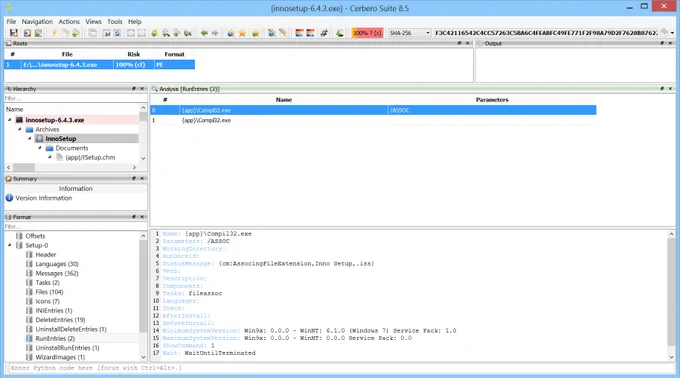Click the yellow star bookmark icon

(x=242, y=33)
